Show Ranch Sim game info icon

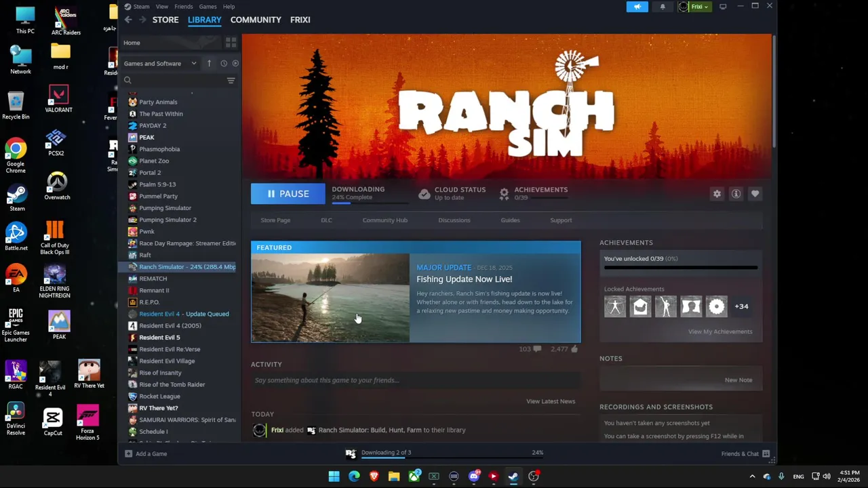click(x=736, y=194)
